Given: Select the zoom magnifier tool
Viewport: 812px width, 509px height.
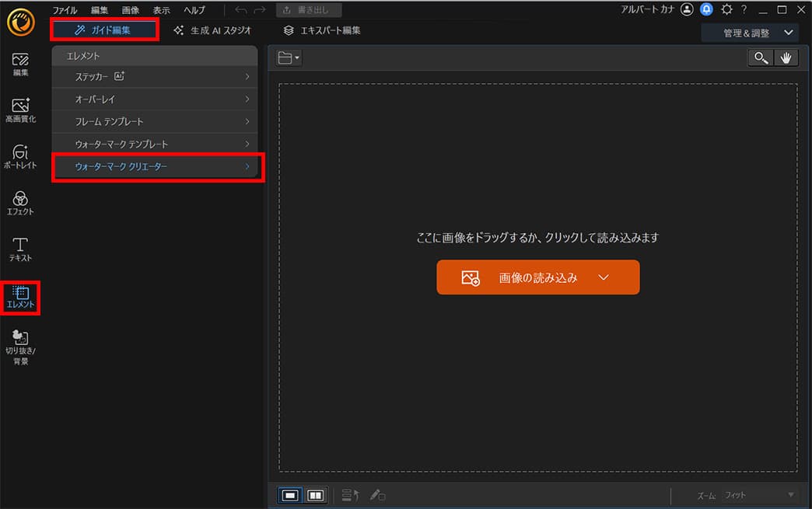Looking at the screenshot, I should tap(761, 58).
